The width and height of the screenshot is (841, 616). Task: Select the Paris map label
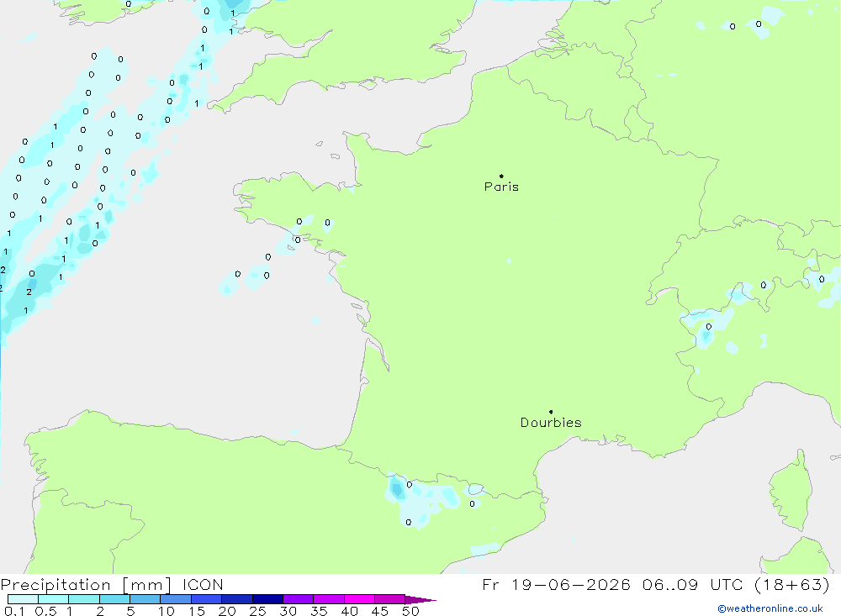click(x=501, y=187)
